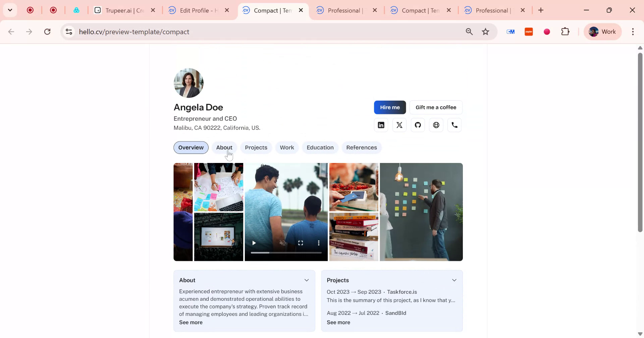The image size is (644, 338).
Task: Click the fullscreen icon on the video
Action: point(301,242)
